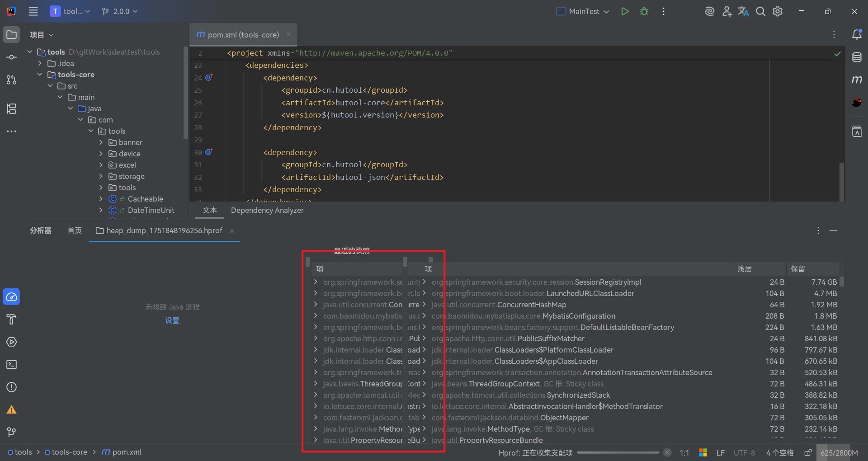Screen dimensions: 868x461
Task: Open the Terminal tool window
Action: tap(12, 365)
